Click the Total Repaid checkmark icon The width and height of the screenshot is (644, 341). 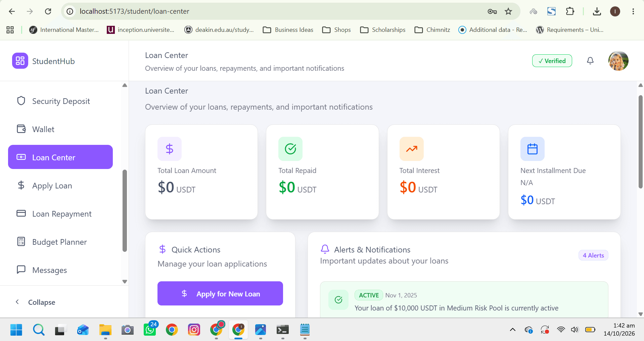(290, 149)
